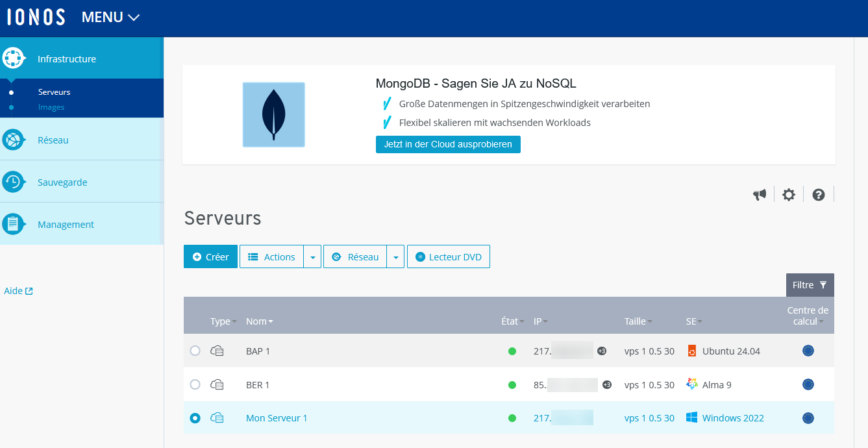The height and width of the screenshot is (448, 868).
Task: Click the Windows 2022 logo icon
Action: pyautogui.click(x=692, y=418)
